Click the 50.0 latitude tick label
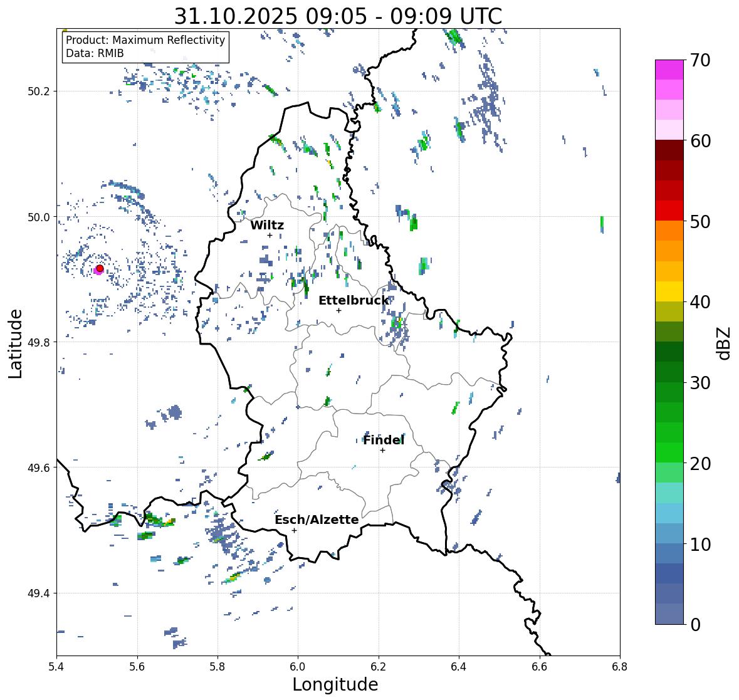 [x=39, y=217]
